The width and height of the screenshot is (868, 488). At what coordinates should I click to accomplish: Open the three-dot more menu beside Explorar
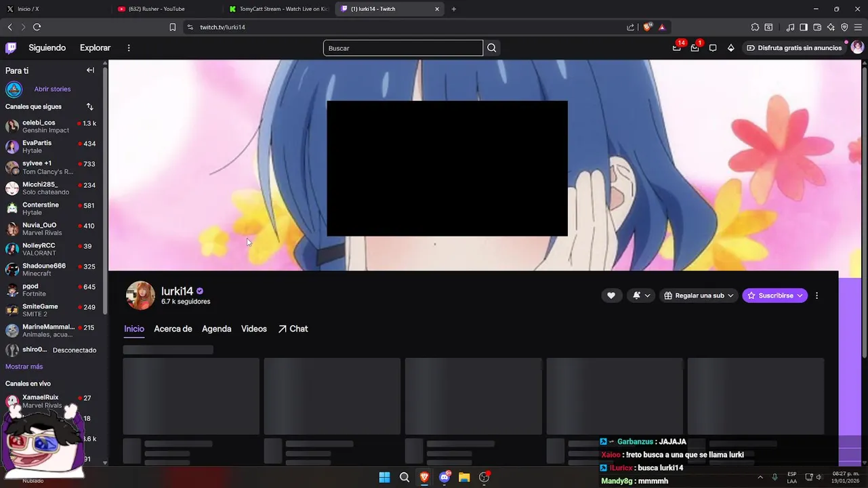129,48
